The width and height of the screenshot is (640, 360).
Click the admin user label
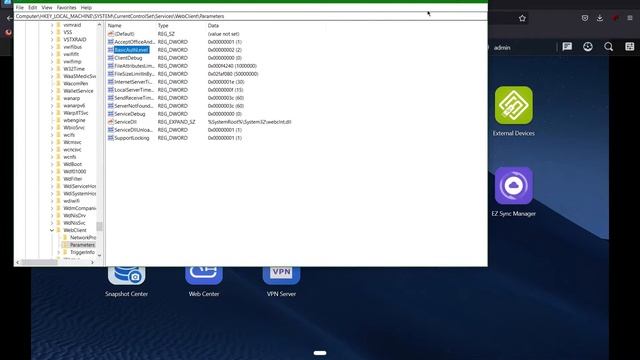click(x=502, y=47)
